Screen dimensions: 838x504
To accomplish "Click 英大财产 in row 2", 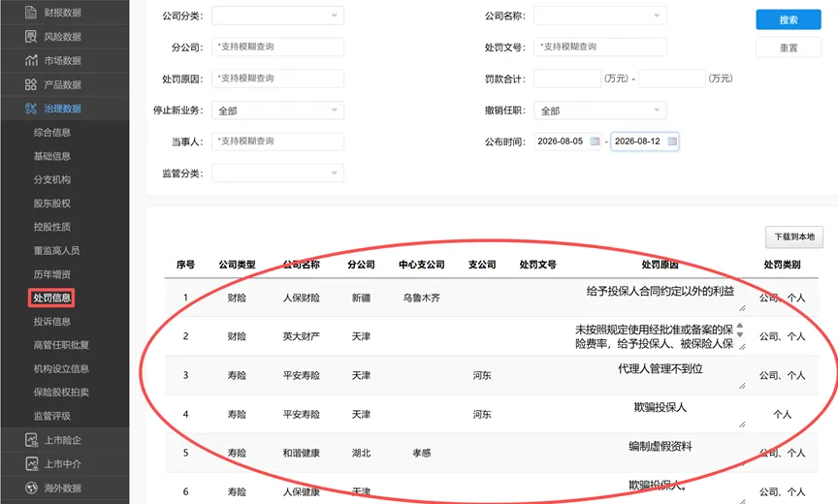I will [302, 336].
